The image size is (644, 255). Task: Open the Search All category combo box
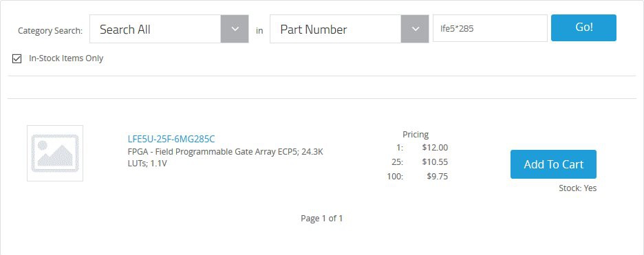point(169,29)
